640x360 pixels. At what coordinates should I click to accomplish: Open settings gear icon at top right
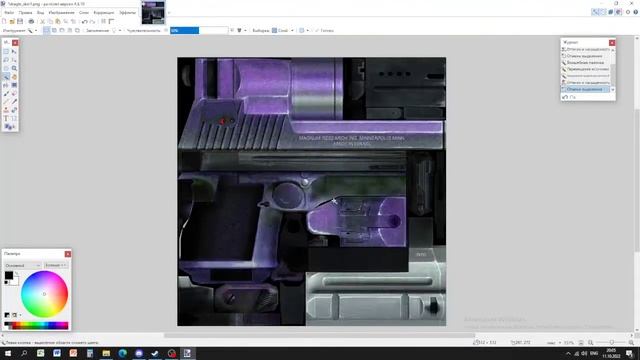[628, 12]
